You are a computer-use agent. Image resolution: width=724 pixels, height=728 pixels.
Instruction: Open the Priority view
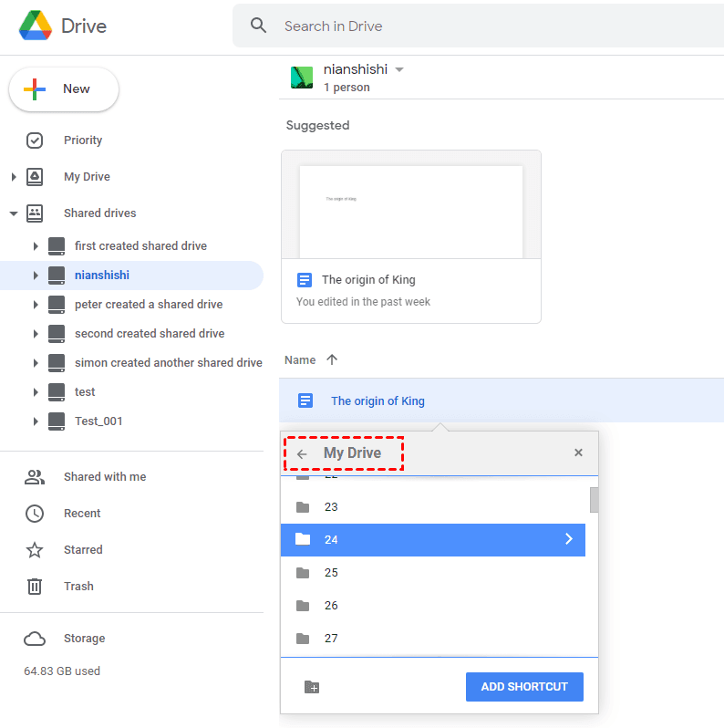pyautogui.click(x=82, y=140)
